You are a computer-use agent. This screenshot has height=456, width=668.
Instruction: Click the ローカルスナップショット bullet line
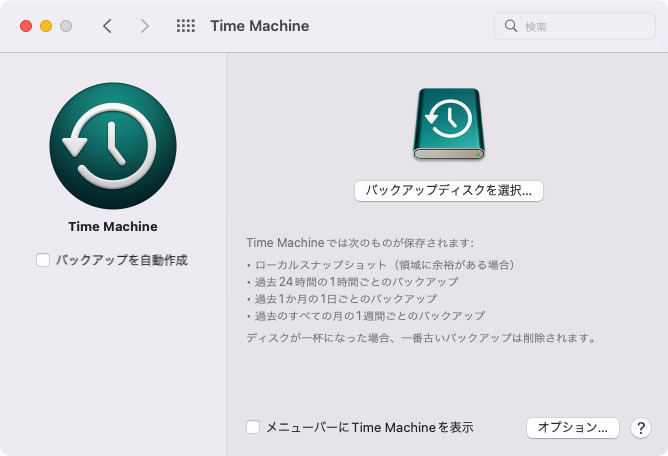pos(380,265)
